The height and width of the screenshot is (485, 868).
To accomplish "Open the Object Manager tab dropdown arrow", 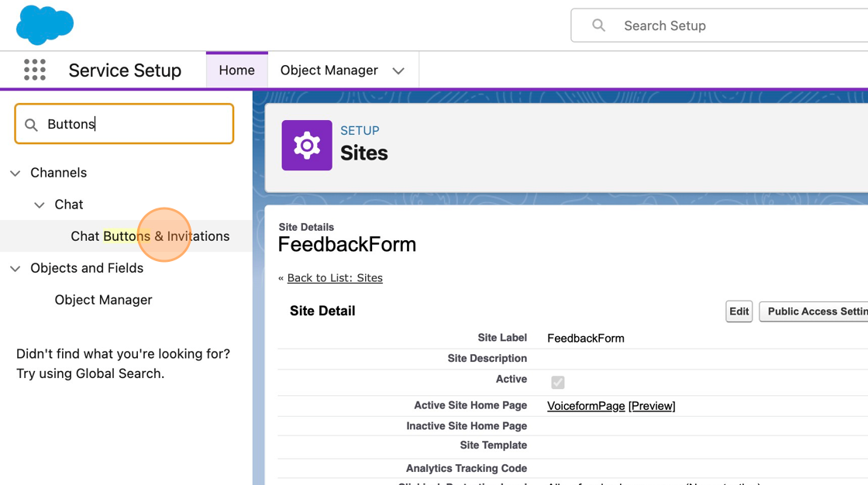I will click(x=398, y=71).
